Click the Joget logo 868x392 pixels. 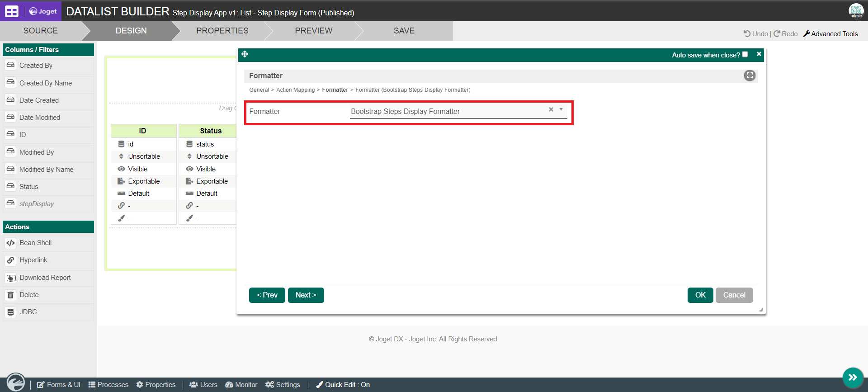[43, 11]
